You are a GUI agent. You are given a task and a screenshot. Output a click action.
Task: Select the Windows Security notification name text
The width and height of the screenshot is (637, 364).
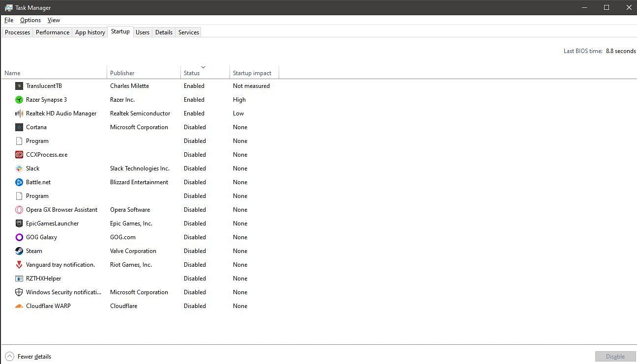[64, 292]
